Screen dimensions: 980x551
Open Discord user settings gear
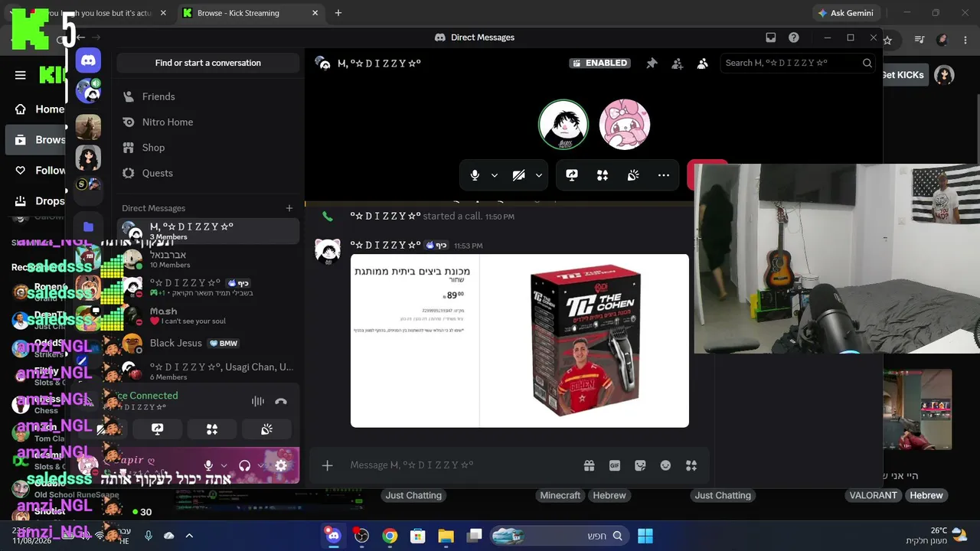[x=281, y=465]
